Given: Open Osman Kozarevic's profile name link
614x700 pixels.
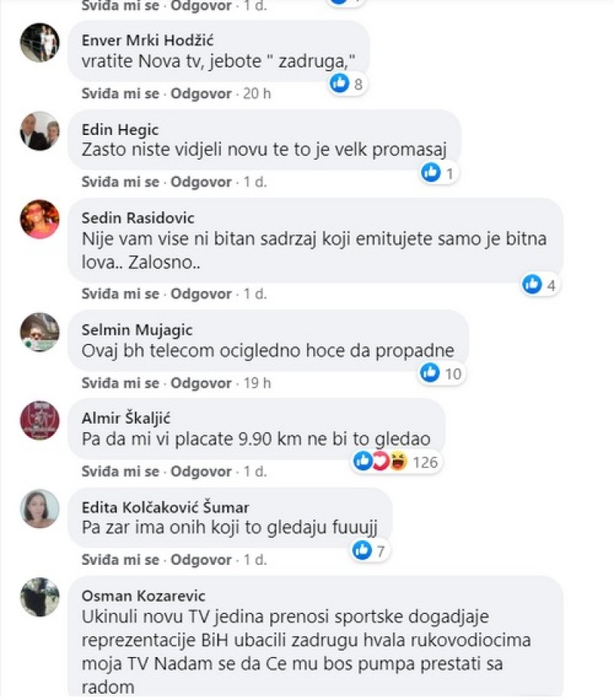Looking at the screenshot, I should coord(144,596).
